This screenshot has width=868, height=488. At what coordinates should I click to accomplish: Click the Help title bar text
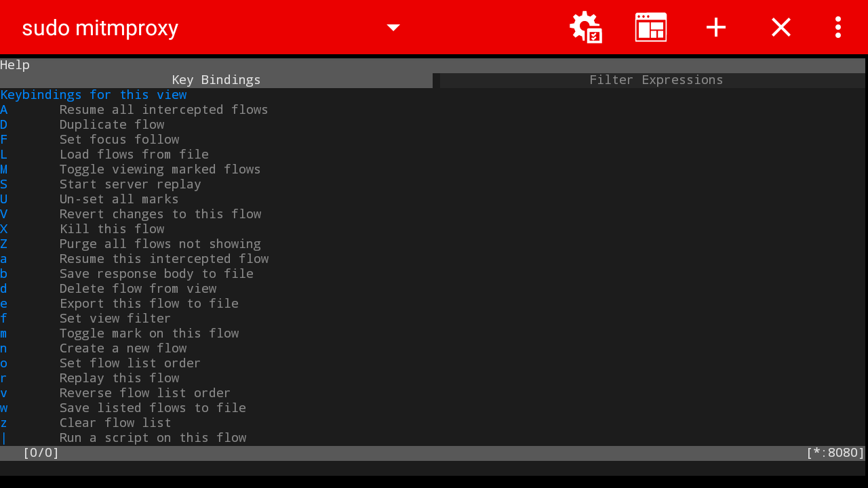tap(15, 65)
